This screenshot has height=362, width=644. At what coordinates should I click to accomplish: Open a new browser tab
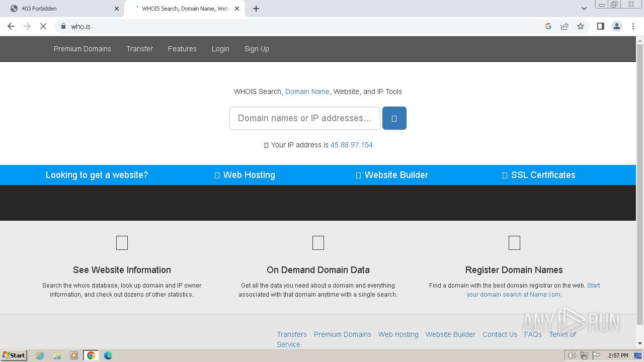256,9
